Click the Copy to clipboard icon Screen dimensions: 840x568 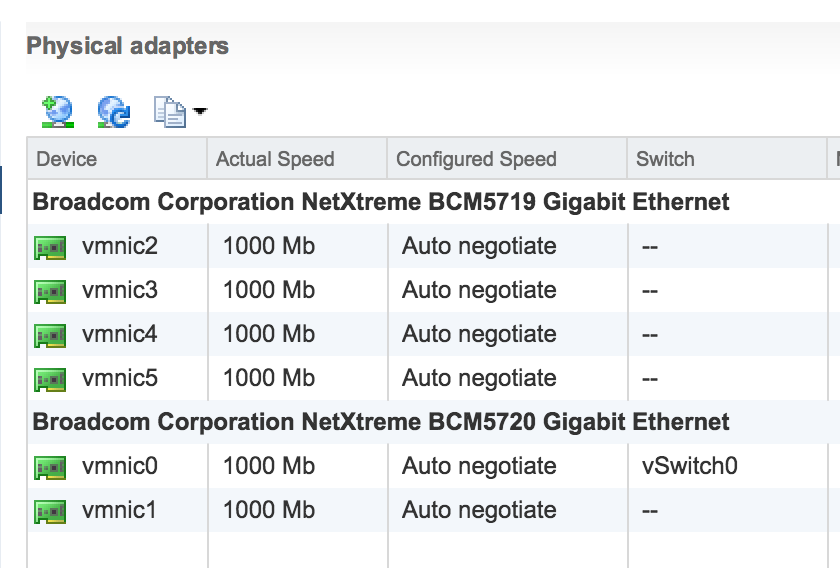[170, 112]
